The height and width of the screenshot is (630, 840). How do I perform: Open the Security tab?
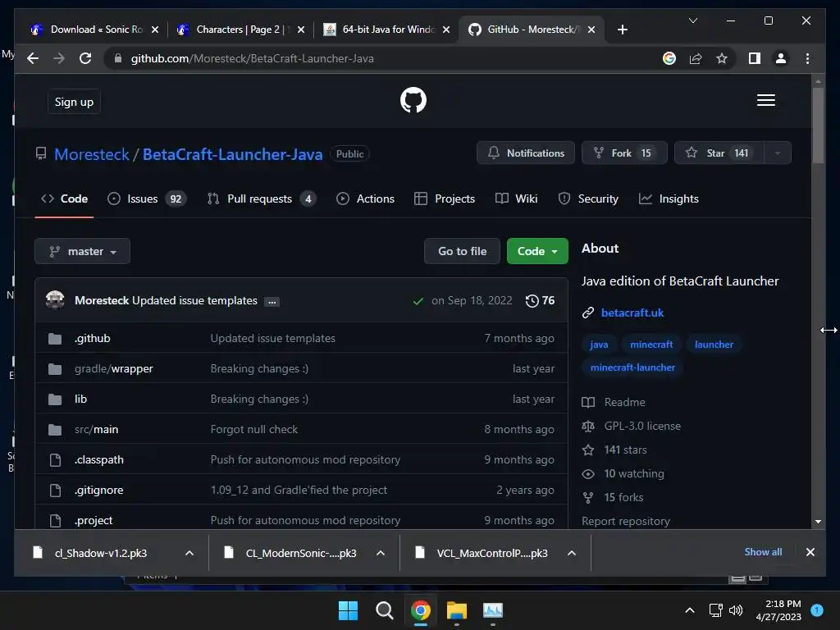(588, 199)
